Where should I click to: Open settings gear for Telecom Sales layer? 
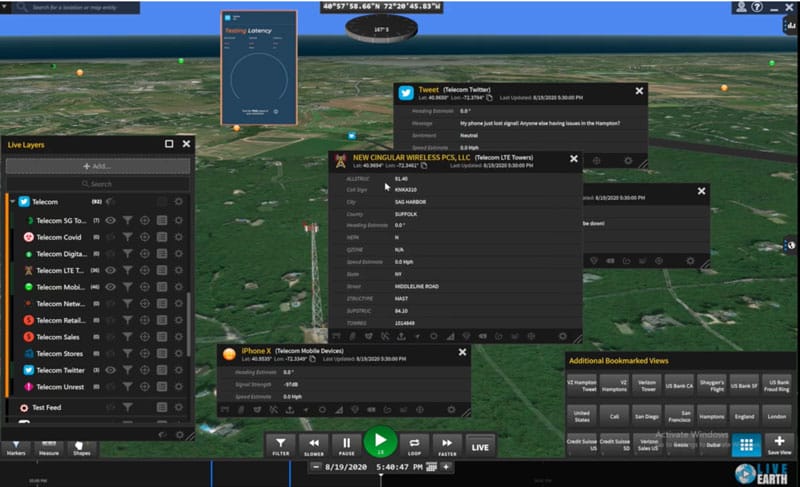pyautogui.click(x=179, y=337)
